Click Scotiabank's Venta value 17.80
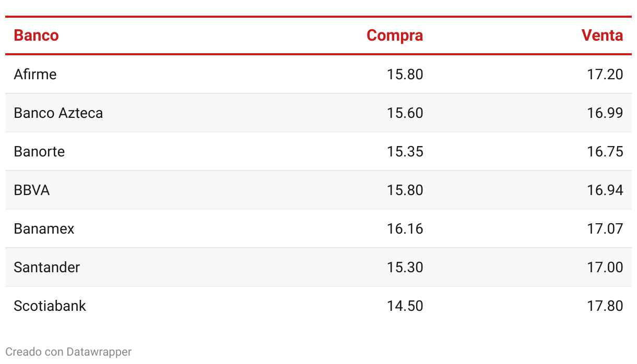The width and height of the screenshot is (637, 364). click(605, 306)
